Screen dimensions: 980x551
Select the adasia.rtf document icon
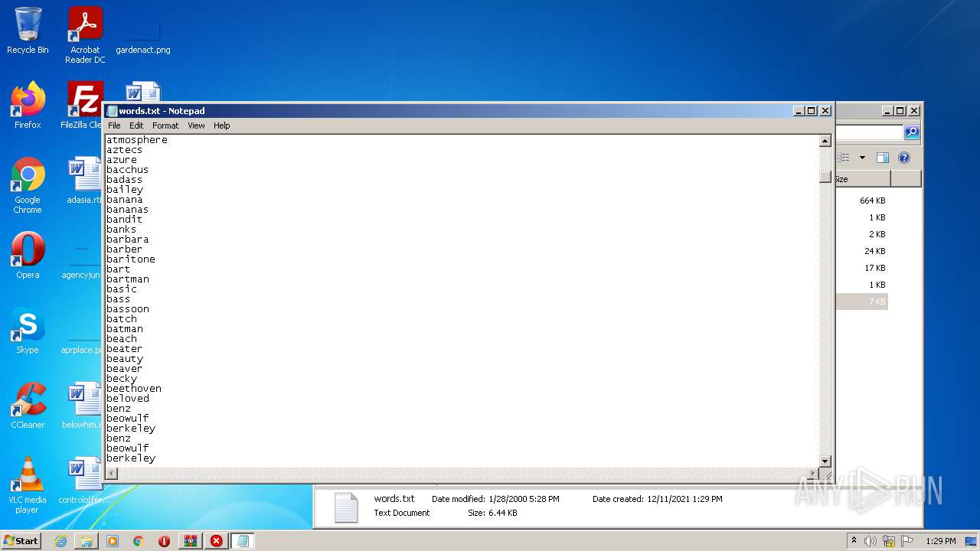point(85,181)
